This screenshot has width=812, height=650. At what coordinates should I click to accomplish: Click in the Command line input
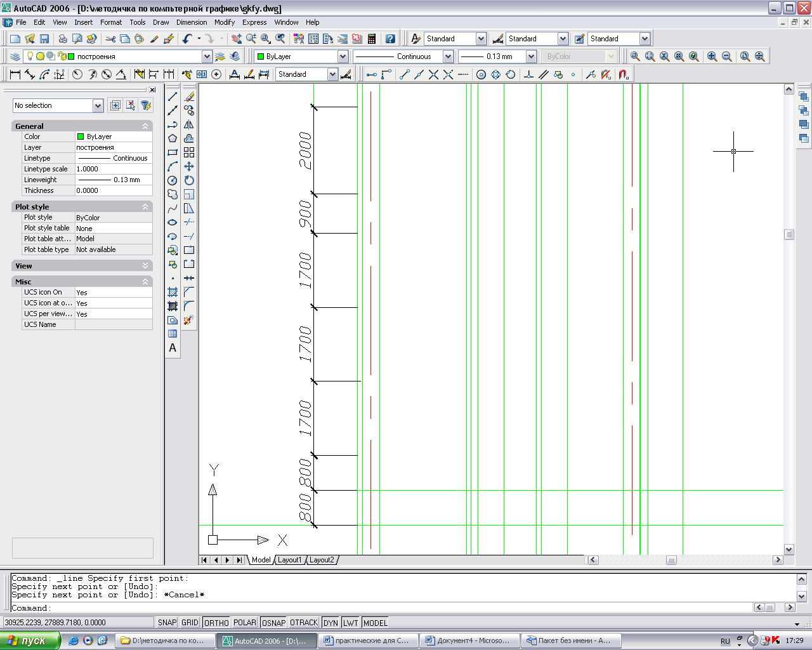(400, 608)
